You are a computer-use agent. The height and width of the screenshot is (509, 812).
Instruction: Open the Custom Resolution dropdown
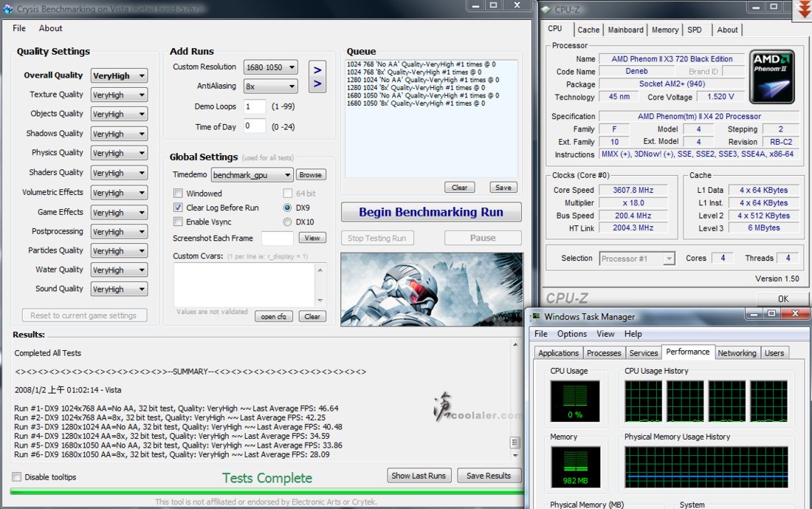270,67
